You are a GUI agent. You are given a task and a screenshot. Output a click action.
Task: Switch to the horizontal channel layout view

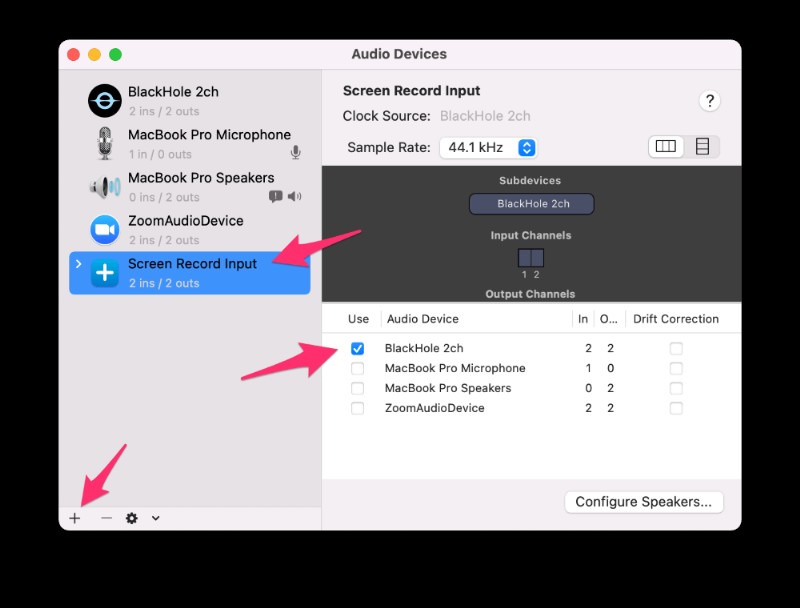665,146
